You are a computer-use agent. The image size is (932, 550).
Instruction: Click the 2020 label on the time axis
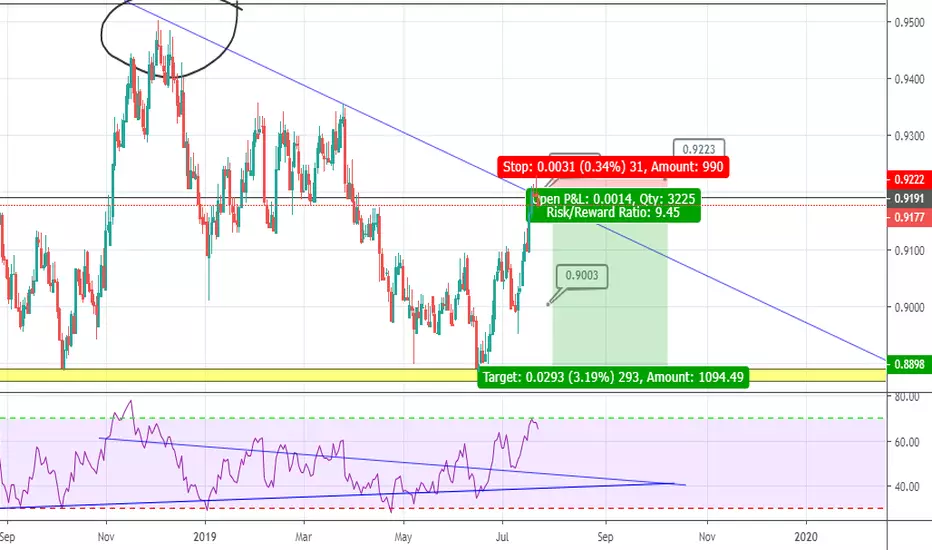pyautogui.click(x=805, y=537)
